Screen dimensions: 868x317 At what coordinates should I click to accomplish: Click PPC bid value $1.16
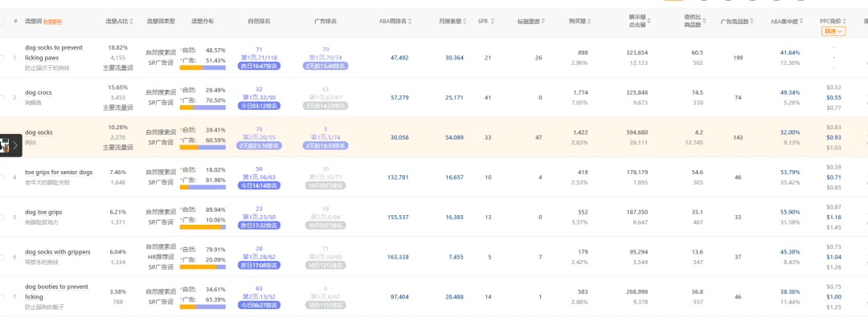[833, 217]
